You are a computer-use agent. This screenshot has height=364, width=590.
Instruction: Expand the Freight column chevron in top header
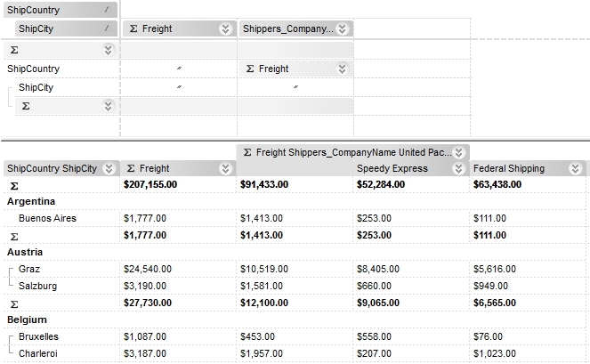225,28
